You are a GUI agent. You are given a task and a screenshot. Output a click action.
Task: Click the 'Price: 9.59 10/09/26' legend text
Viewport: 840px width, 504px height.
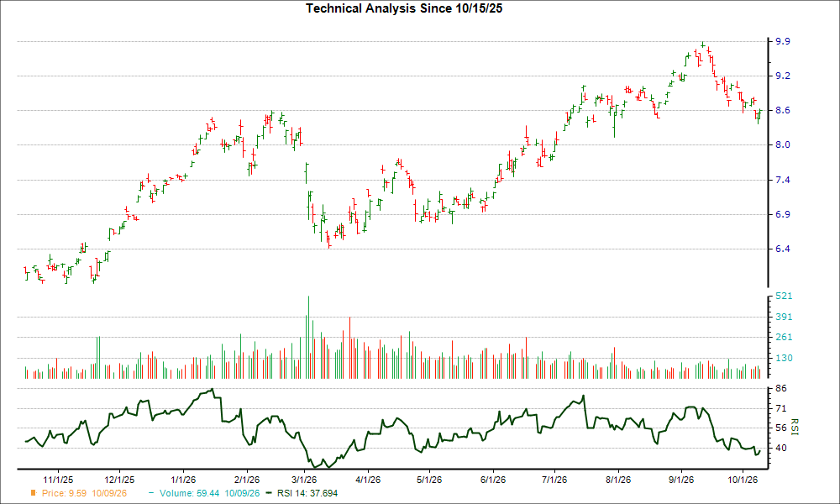(84, 493)
